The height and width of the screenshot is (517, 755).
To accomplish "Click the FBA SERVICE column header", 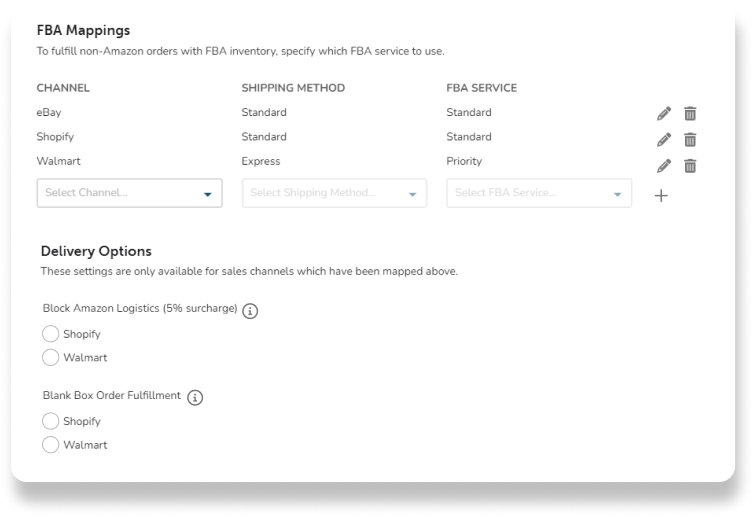I will pos(483,88).
